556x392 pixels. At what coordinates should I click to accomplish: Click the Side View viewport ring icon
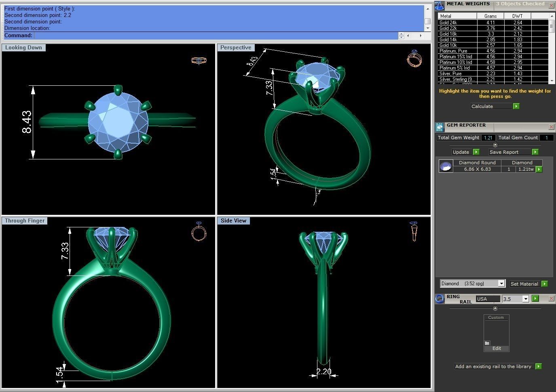(414, 231)
